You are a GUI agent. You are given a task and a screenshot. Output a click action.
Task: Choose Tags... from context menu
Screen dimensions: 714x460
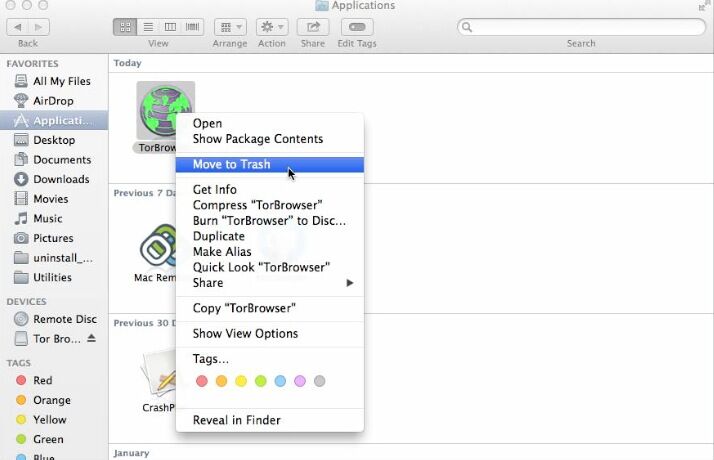270,359
